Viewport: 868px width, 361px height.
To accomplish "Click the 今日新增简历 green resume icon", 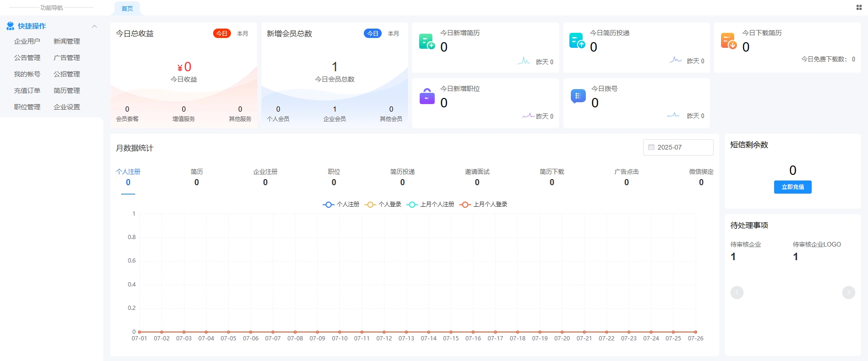I will (427, 41).
